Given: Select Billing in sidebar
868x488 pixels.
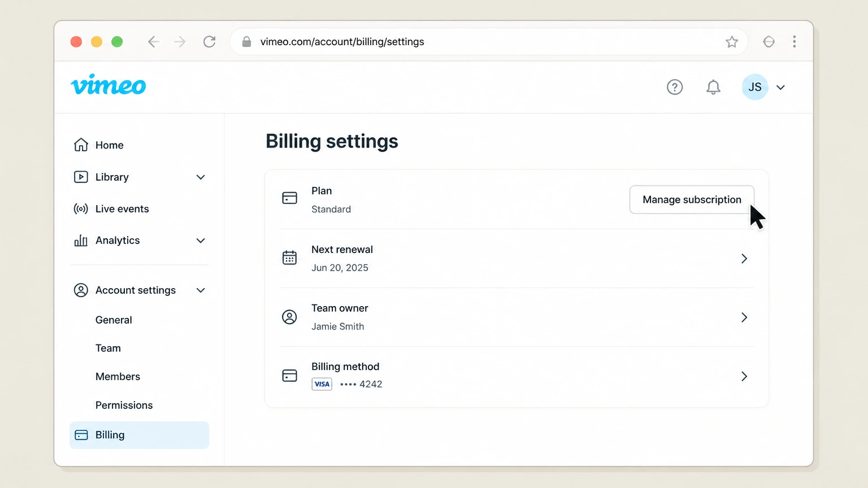Looking at the screenshot, I should (x=139, y=435).
